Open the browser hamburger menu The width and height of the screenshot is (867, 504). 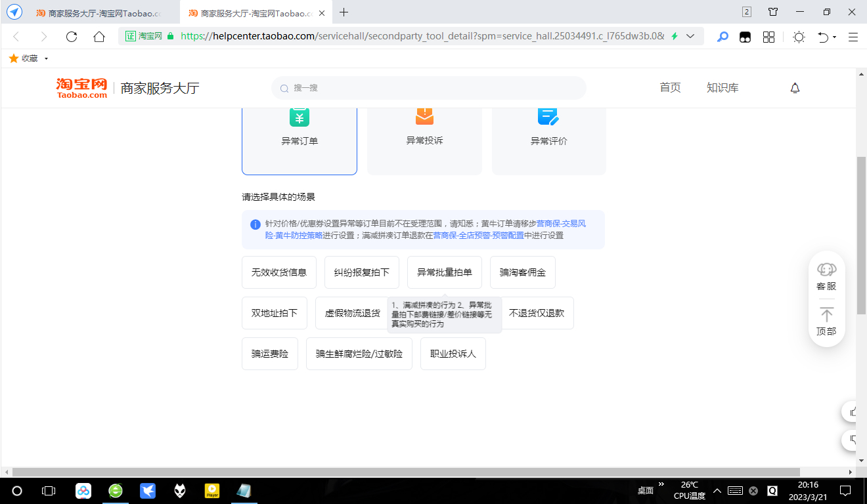(x=853, y=37)
